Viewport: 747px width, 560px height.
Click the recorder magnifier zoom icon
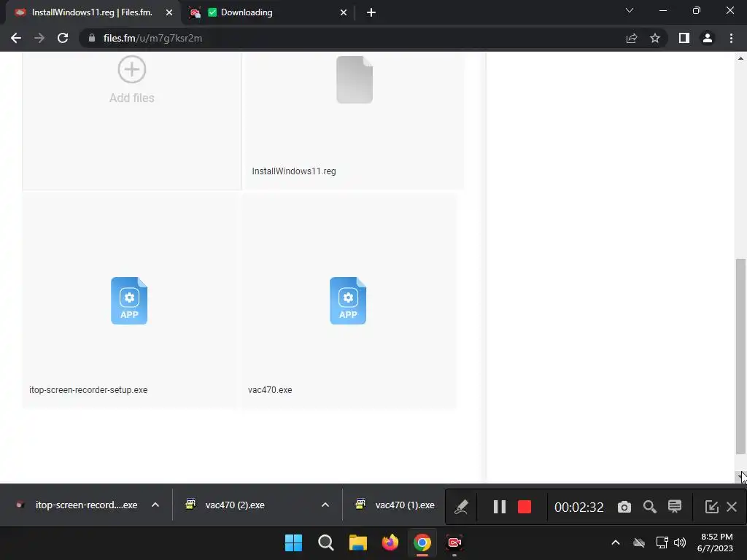coord(650,507)
